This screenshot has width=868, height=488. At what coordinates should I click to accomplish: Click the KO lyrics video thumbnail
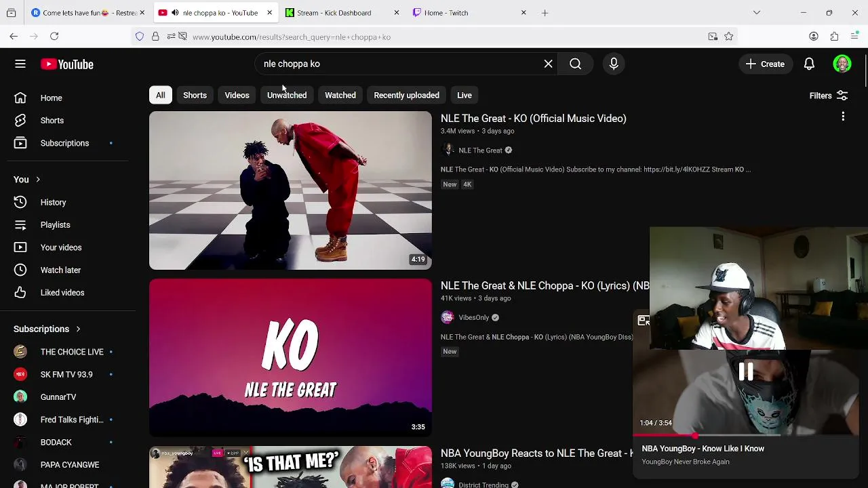(x=290, y=358)
